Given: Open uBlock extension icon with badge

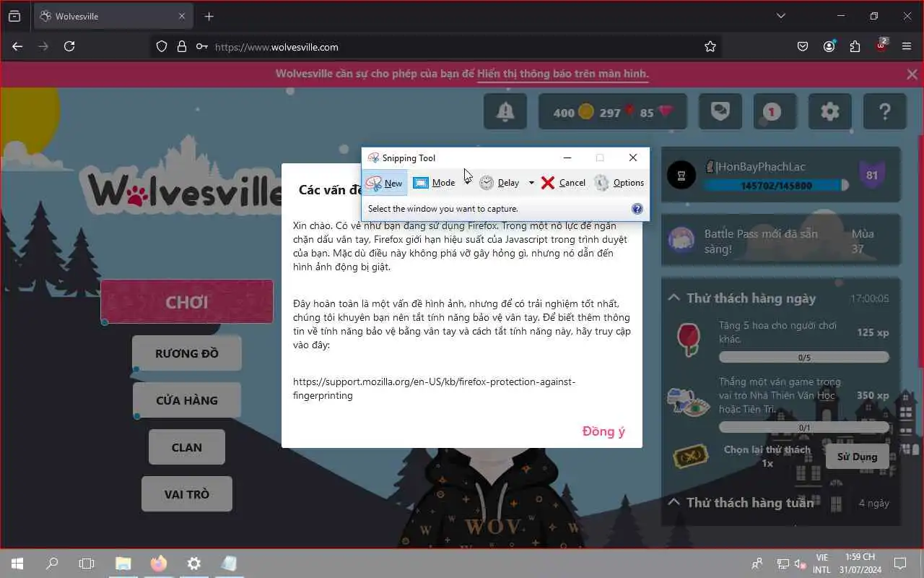Looking at the screenshot, I should point(881,46).
